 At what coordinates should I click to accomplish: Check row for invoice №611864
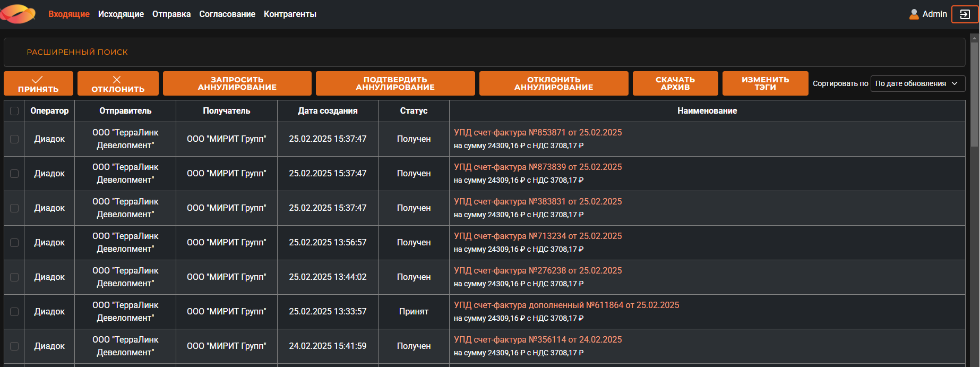point(14,312)
